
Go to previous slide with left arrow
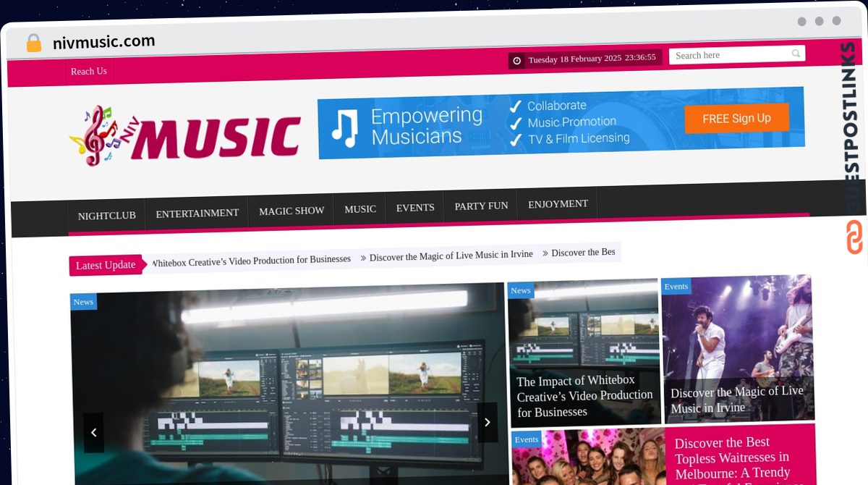[x=93, y=432]
